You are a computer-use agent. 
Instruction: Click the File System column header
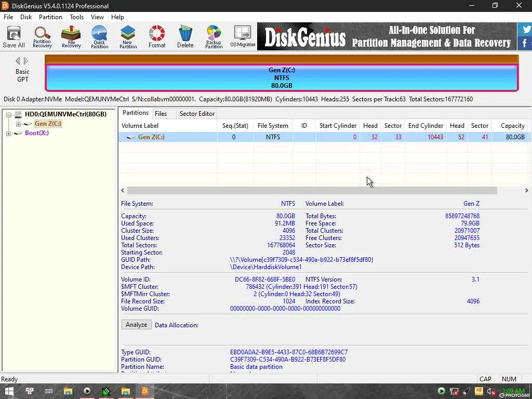pyautogui.click(x=273, y=126)
